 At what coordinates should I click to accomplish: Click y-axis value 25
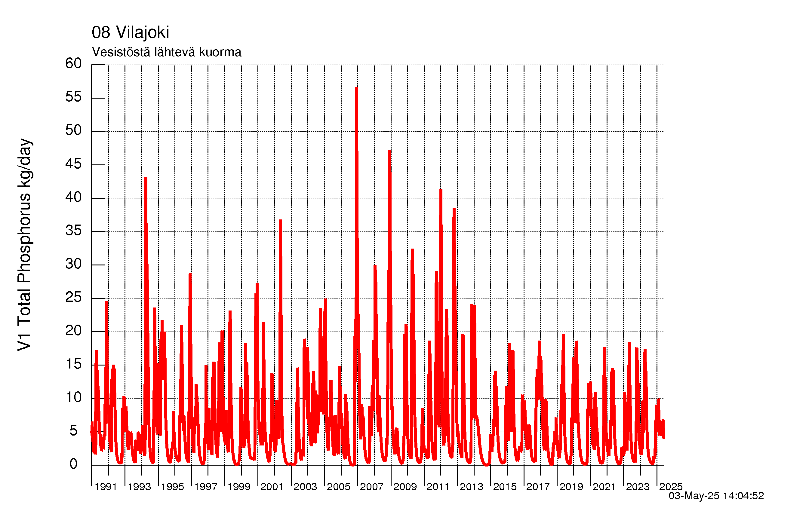[73, 297]
